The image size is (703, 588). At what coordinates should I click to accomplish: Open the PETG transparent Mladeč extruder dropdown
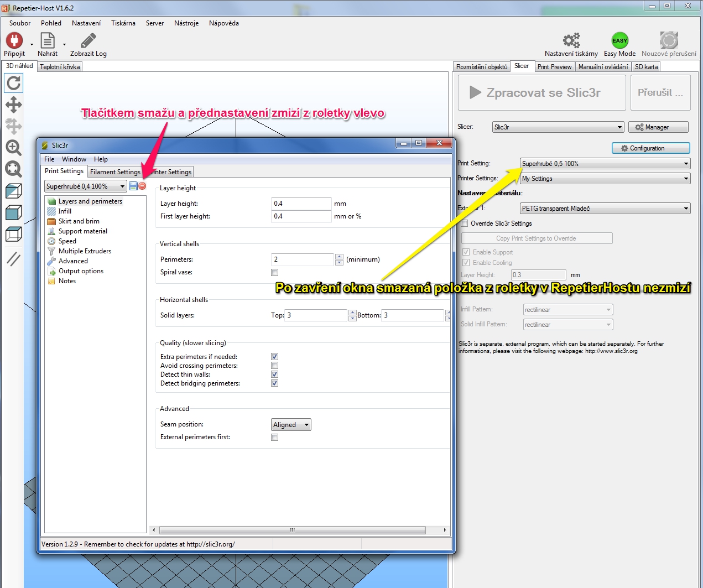click(605, 209)
